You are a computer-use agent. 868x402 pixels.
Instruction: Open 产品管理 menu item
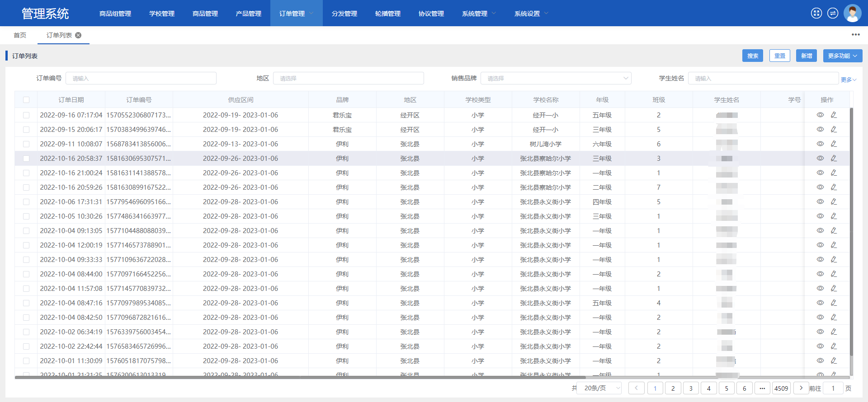coord(249,14)
